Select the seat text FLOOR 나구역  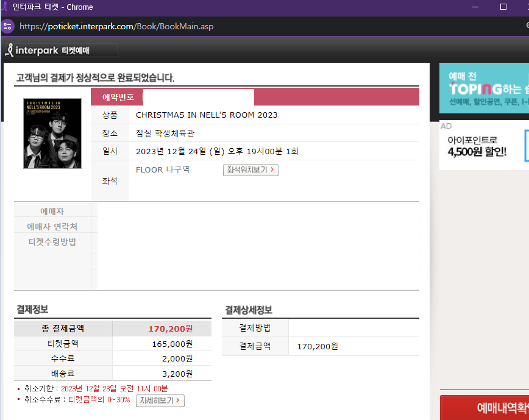(163, 169)
